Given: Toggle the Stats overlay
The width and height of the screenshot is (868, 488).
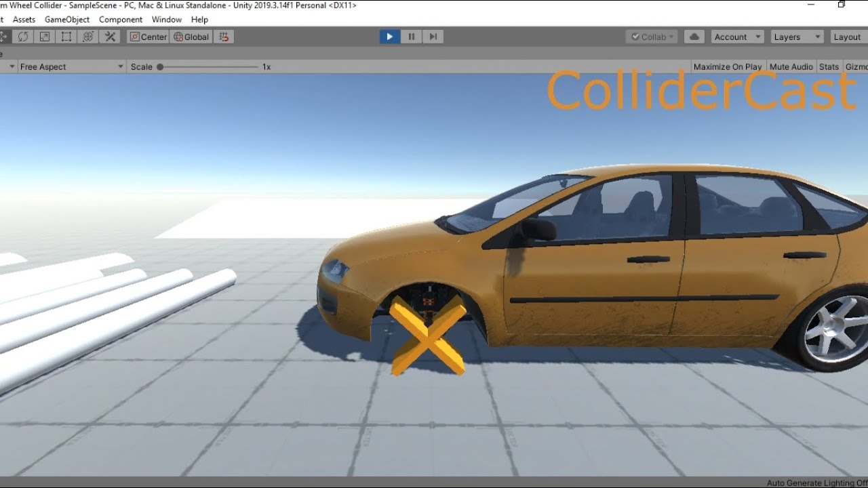Looking at the screenshot, I should [x=829, y=66].
